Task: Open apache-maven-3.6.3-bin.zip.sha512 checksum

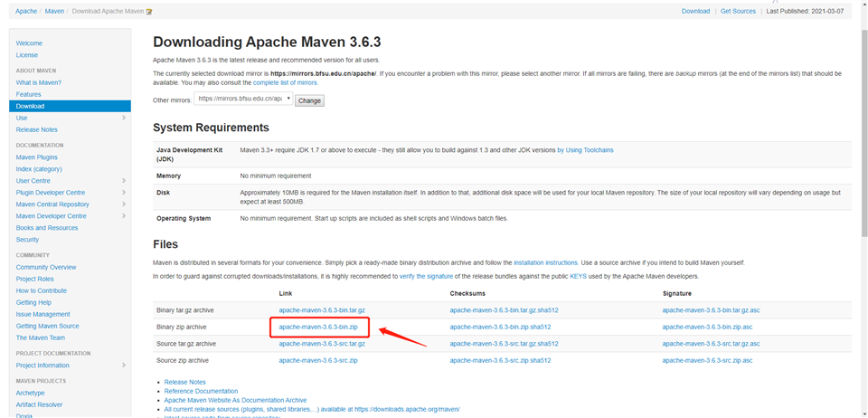Action: [x=500, y=328]
